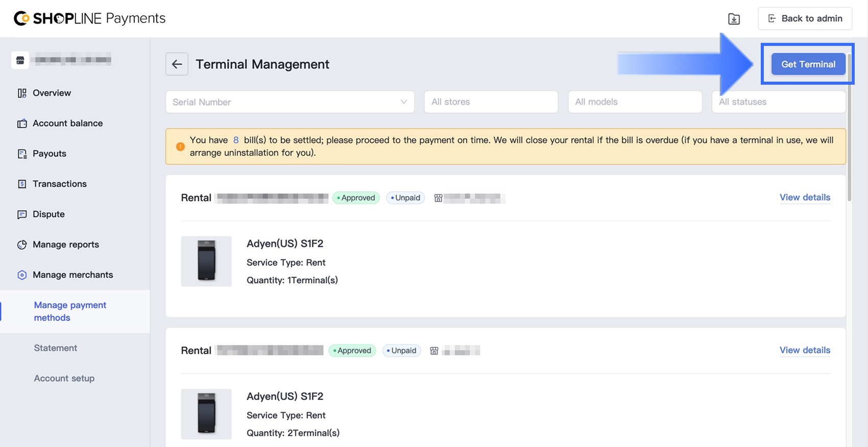The height and width of the screenshot is (447, 868).
Task: Click the orange warning icon in the banner
Action: click(180, 146)
